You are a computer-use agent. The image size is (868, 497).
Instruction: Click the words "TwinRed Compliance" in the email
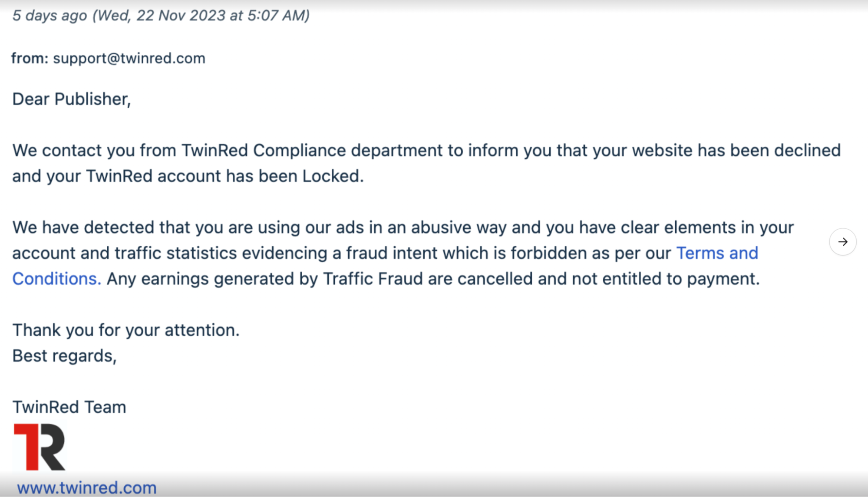263,151
